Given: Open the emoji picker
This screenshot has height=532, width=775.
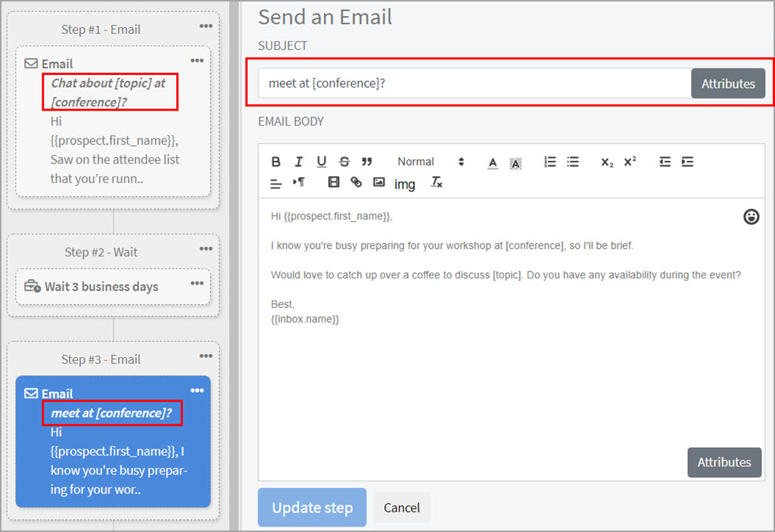Looking at the screenshot, I should pos(752,217).
